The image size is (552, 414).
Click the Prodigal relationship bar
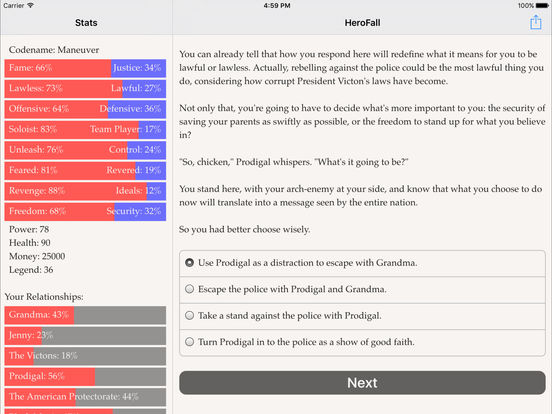pyautogui.click(x=85, y=376)
